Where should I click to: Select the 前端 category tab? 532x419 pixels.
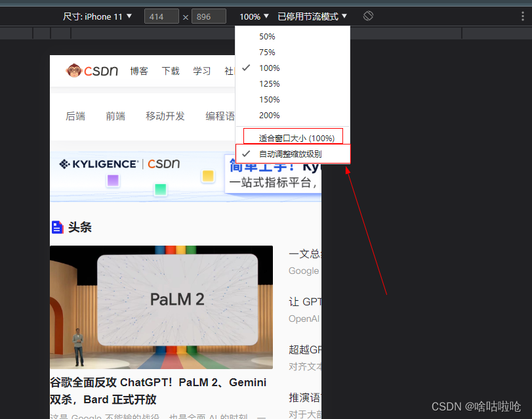pyautogui.click(x=115, y=116)
